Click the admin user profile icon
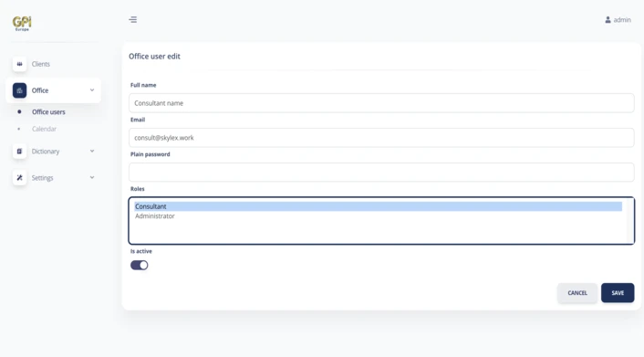The image size is (644, 357). [608, 20]
